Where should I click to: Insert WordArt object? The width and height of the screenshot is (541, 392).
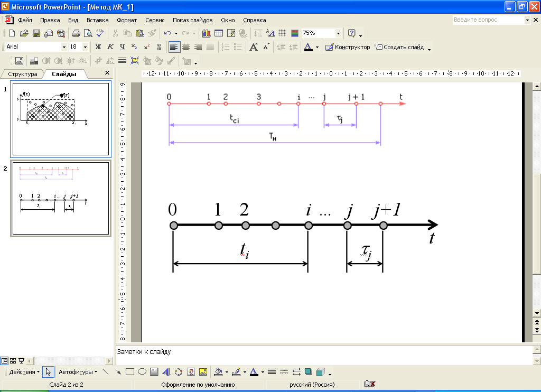click(166, 372)
